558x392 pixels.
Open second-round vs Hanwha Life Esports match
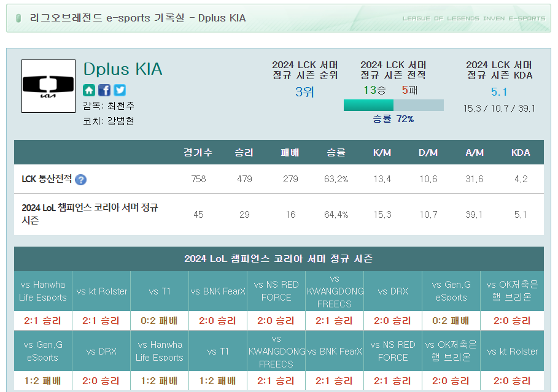(x=160, y=351)
